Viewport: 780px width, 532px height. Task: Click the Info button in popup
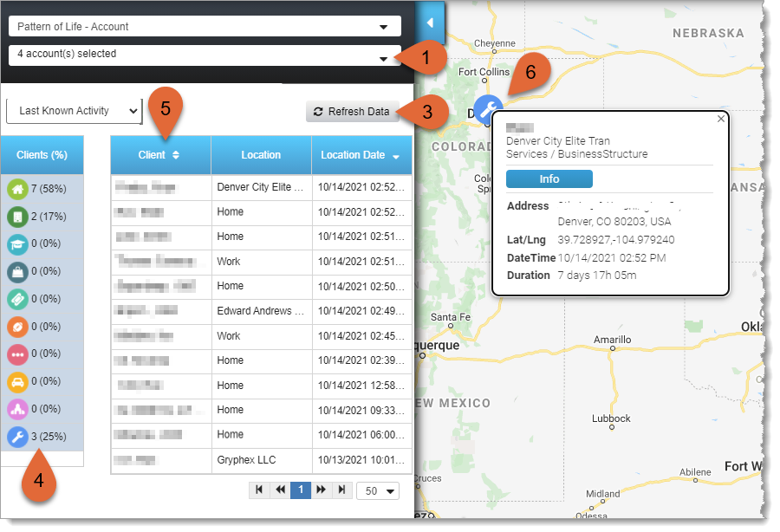(x=549, y=179)
